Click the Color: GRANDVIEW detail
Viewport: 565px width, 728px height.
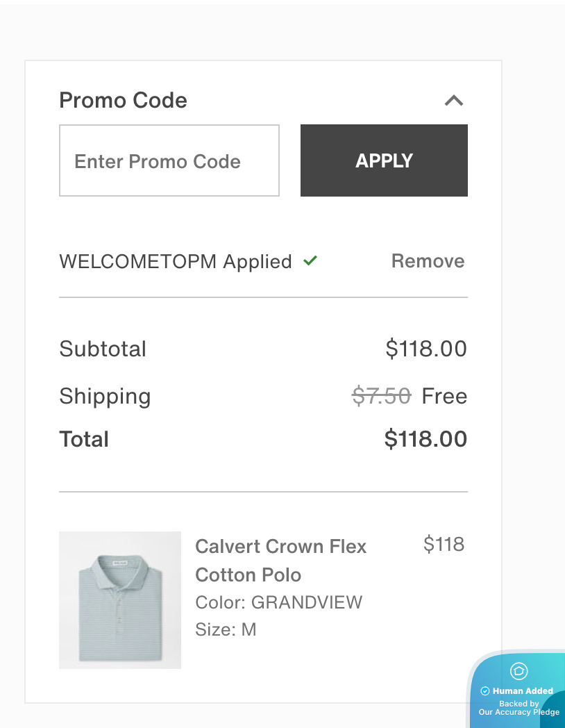[279, 602]
